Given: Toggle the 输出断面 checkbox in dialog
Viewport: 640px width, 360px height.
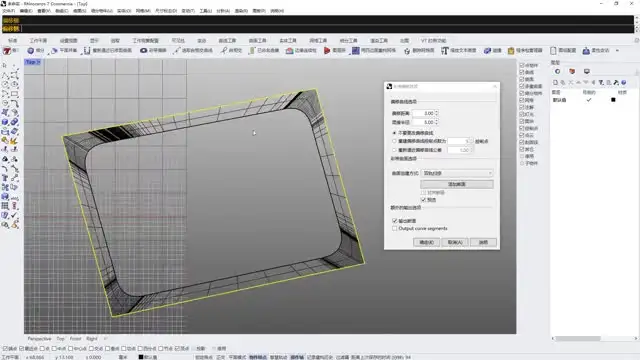Looking at the screenshot, I should pyautogui.click(x=395, y=221).
